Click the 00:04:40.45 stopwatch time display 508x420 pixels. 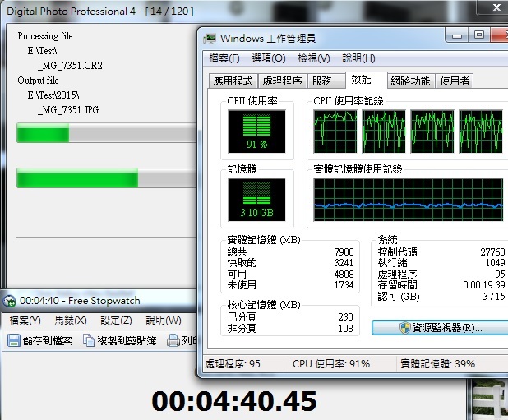234,402
